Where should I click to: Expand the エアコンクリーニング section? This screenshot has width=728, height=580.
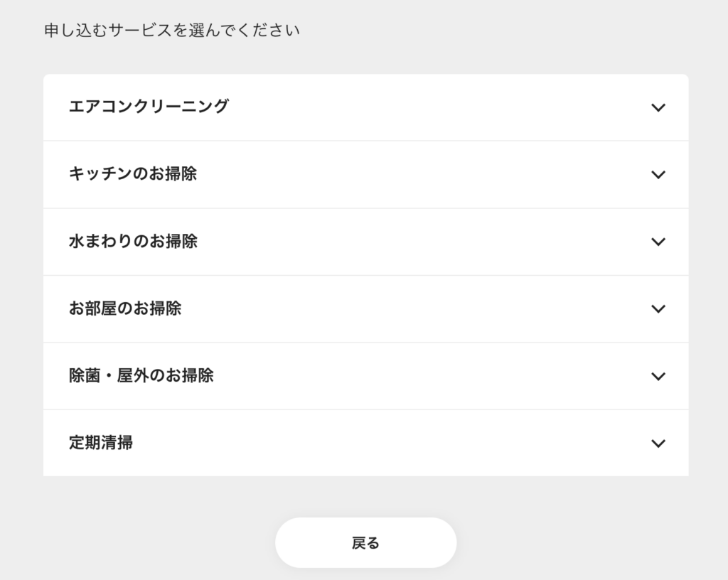point(366,107)
